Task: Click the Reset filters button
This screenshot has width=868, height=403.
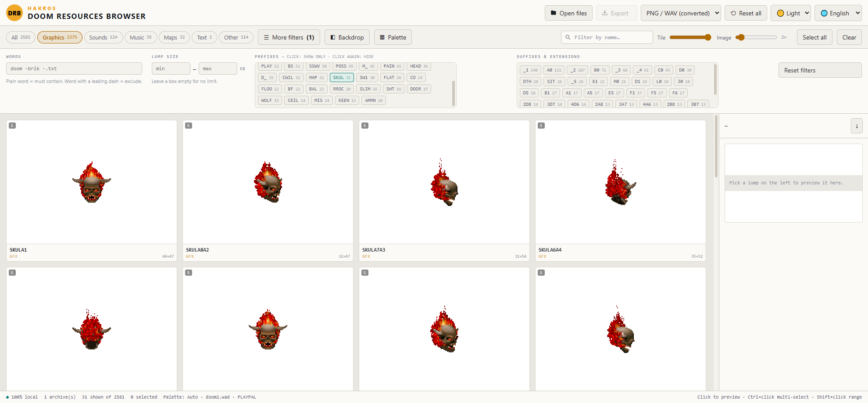Action: coord(820,70)
